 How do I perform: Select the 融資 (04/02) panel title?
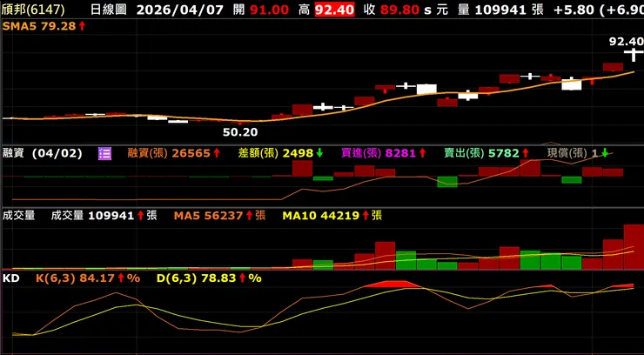point(43,154)
